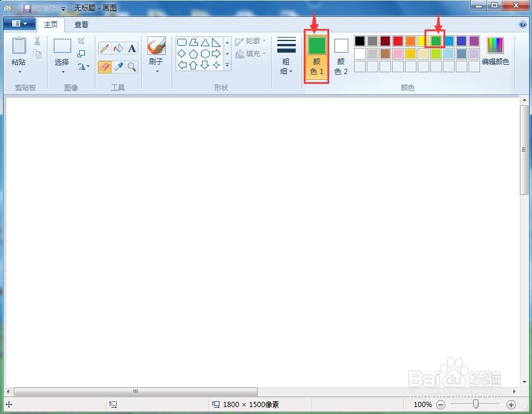Click the Save icon in the title bar
Image resolution: width=532 pixels, height=414 pixels.
coord(27,8)
